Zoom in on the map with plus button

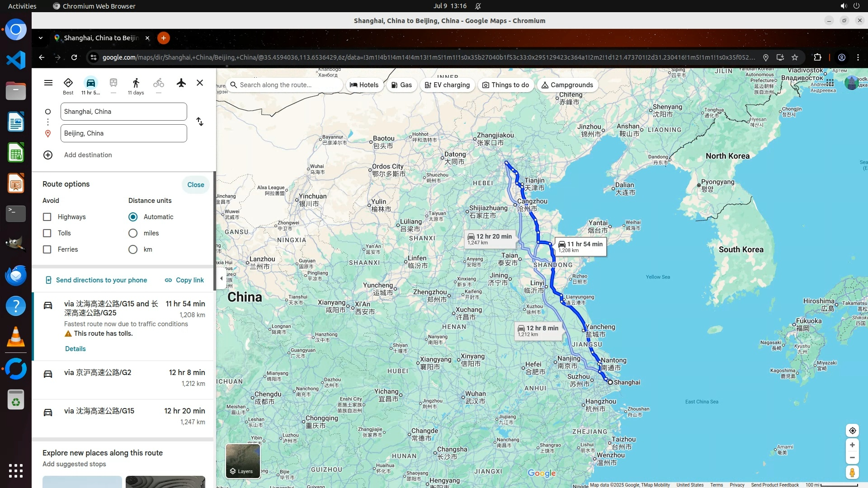(x=852, y=445)
